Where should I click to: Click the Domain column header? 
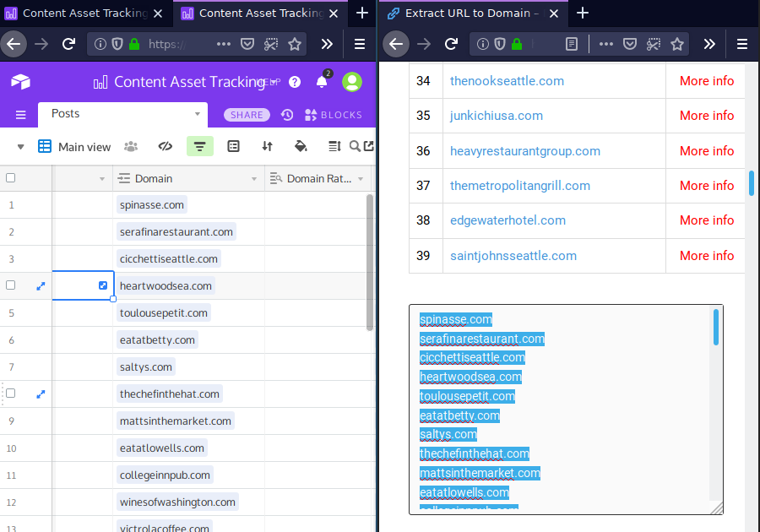(189, 179)
